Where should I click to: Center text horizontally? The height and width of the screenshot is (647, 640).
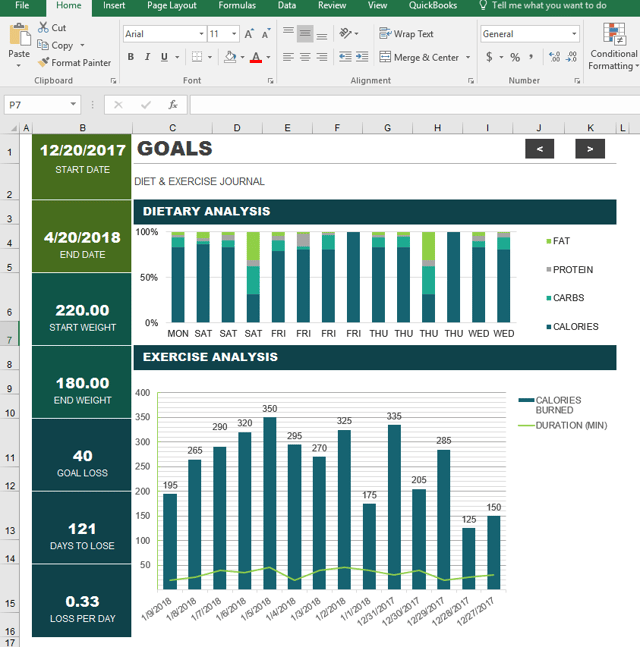pyautogui.click(x=305, y=57)
